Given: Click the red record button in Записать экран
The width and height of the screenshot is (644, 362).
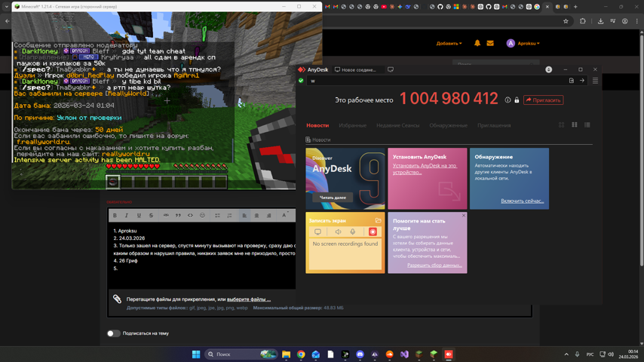Looking at the screenshot, I should tap(373, 232).
